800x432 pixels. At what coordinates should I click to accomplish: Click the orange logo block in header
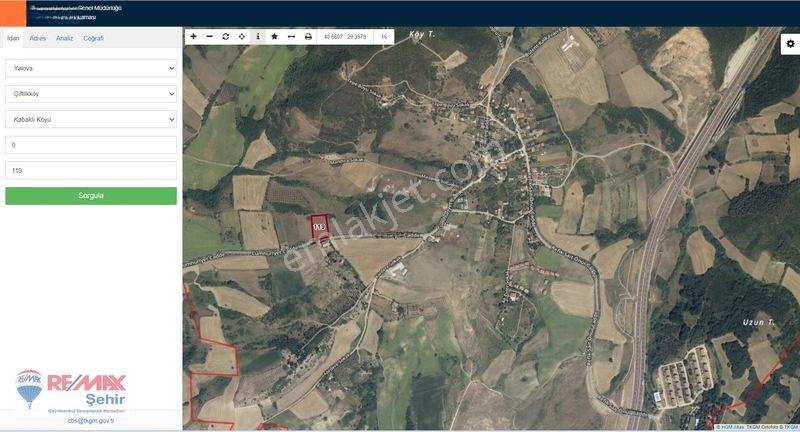pos(13,13)
